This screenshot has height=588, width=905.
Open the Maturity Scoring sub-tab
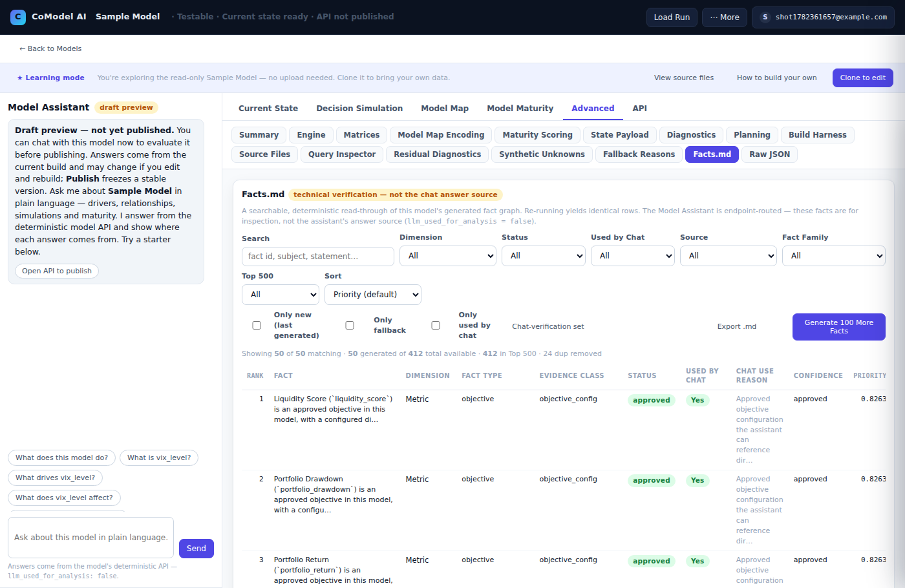pyautogui.click(x=538, y=135)
